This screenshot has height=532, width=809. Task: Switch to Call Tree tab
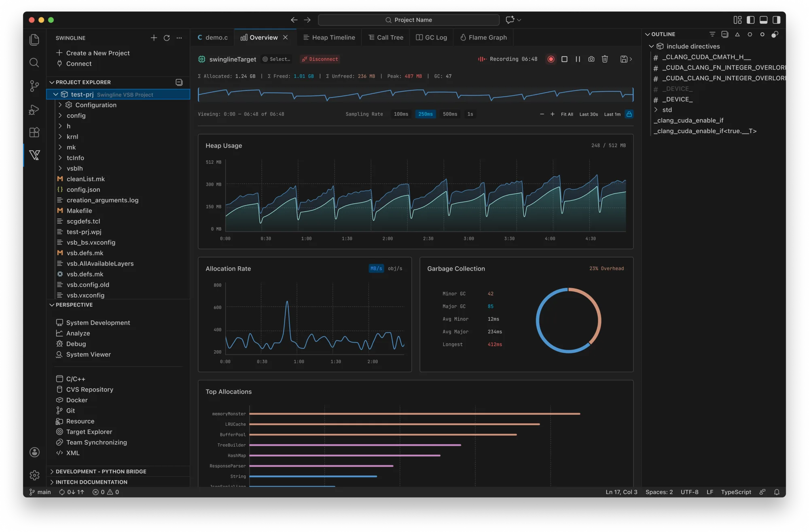pyautogui.click(x=386, y=37)
